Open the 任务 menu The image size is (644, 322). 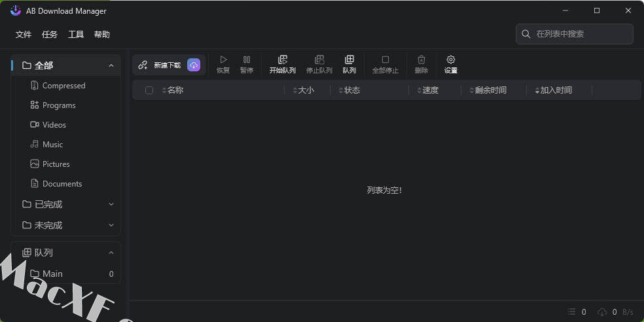(x=50, y=35)
